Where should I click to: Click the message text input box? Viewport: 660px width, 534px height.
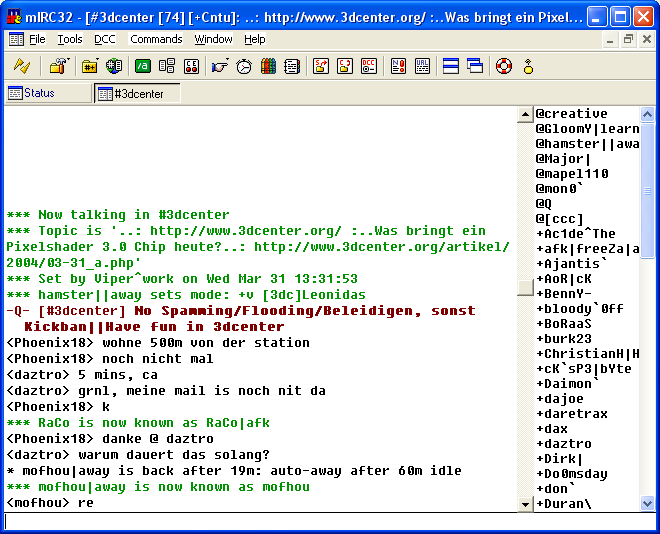pyautogui.click(x=330, y=521)
